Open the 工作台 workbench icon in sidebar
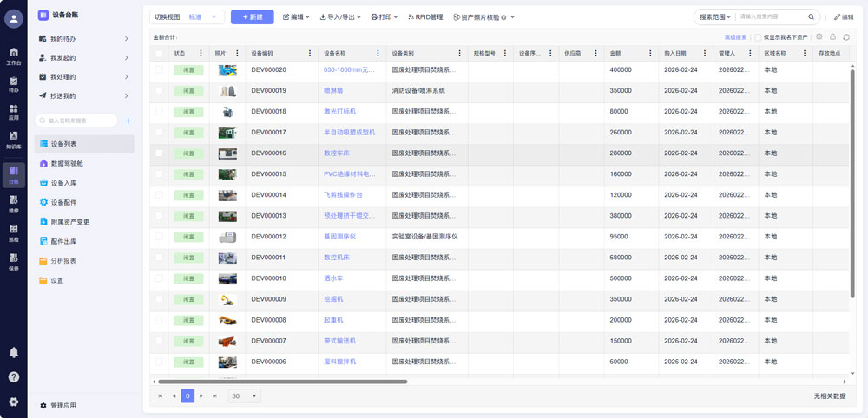 point(13,54)
